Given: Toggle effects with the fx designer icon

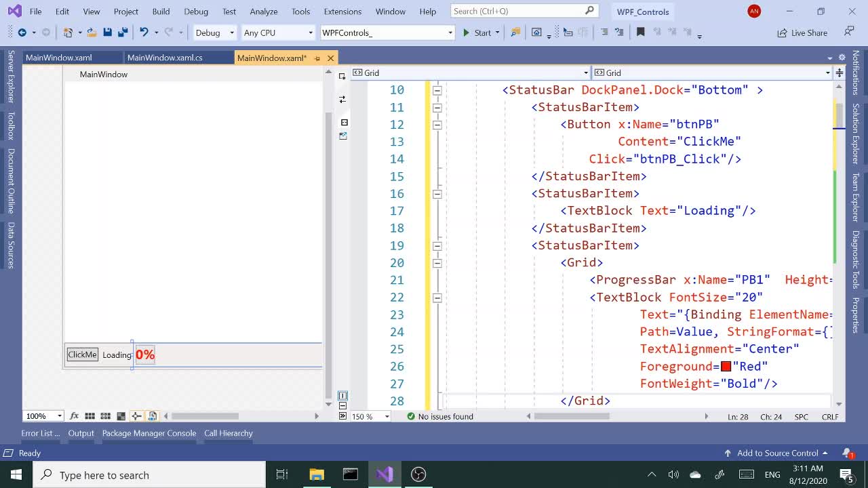Looking at the screenshot, I should [75, 416].
